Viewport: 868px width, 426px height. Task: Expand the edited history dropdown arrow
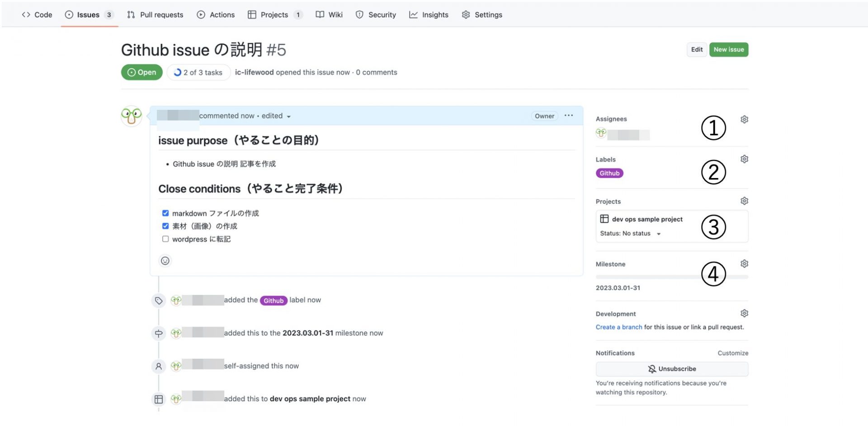tap(288, 117)
